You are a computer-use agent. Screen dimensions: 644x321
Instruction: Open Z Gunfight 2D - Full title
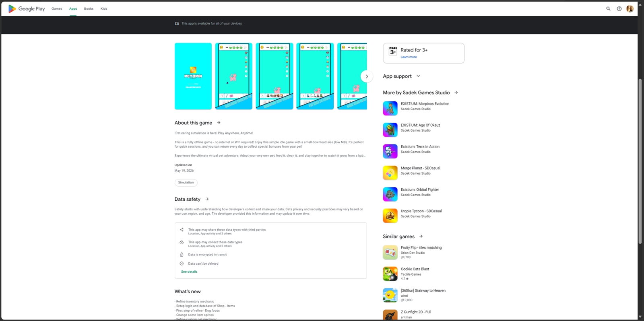(x=416, y=312)
